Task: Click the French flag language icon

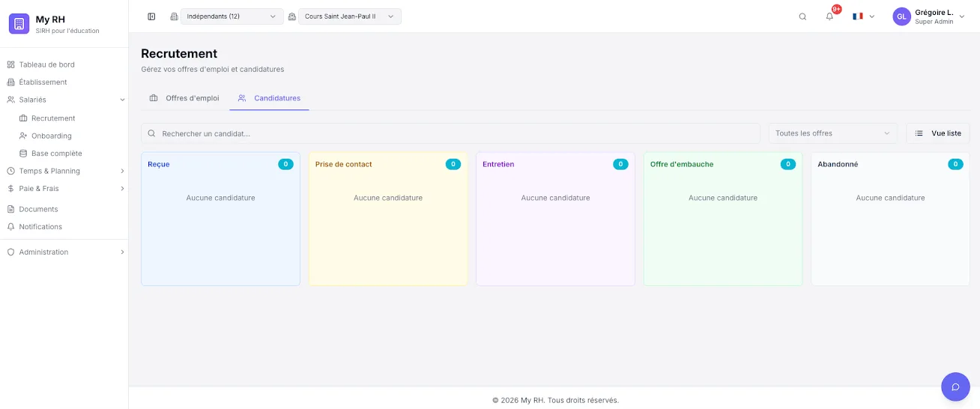Action: pos(857,16)
